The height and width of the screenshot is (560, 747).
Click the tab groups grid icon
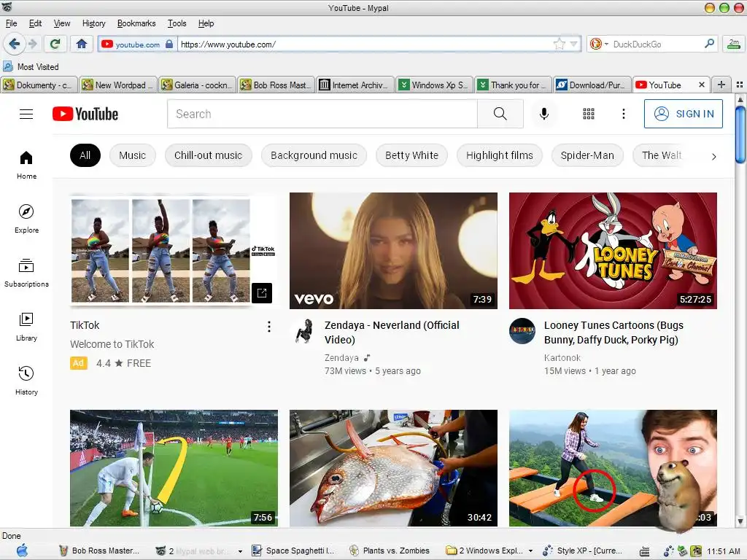coord(740,85)
